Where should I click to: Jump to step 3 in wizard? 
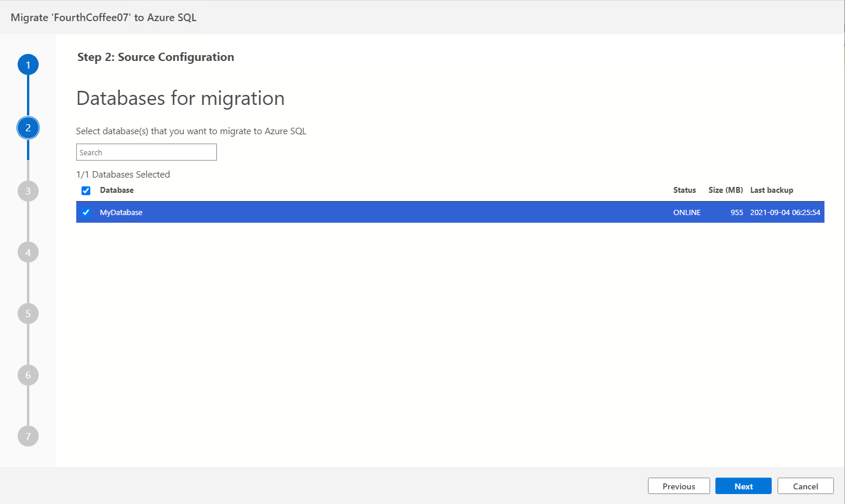[x=28, y=191]
